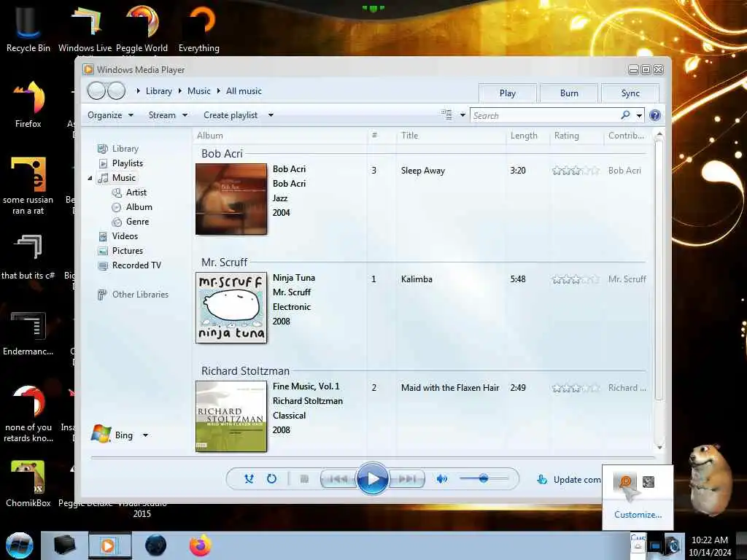Expand arrow before Music breadcrumb
747x560 pixels.
(x=180, y=91)
